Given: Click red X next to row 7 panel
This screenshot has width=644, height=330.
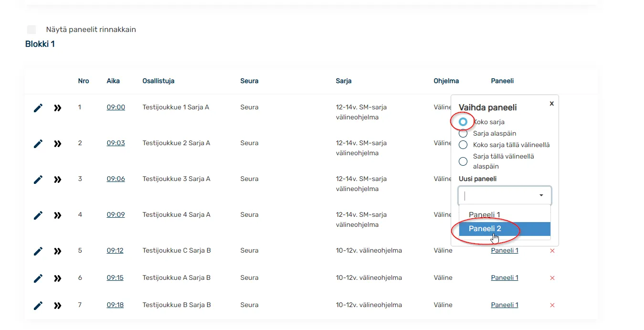Looking at the screenshot, I should (x=552, y=305).
